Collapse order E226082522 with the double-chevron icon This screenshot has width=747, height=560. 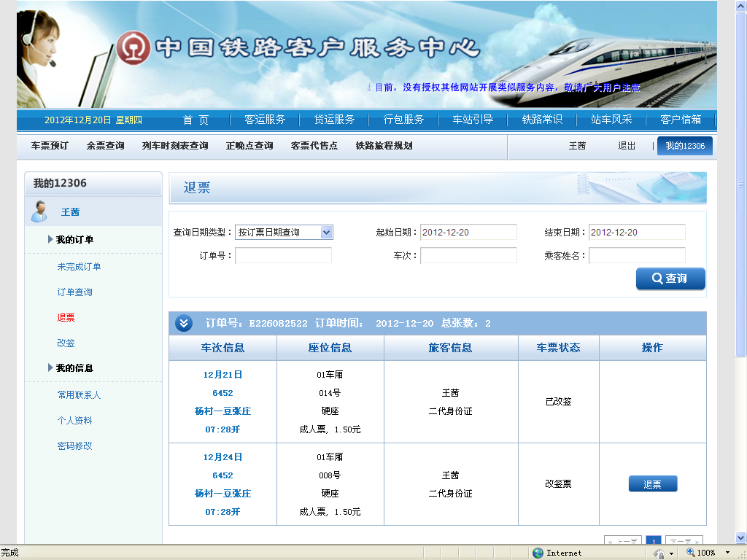[184, 323]
